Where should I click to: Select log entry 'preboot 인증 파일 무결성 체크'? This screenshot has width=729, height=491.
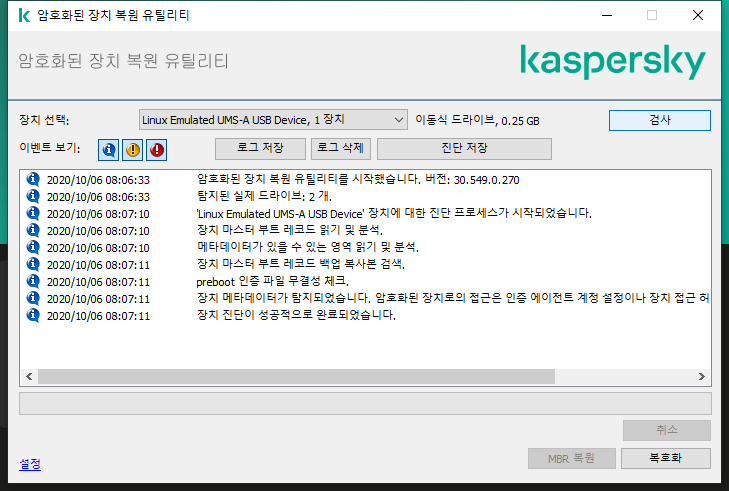(365, 281)
